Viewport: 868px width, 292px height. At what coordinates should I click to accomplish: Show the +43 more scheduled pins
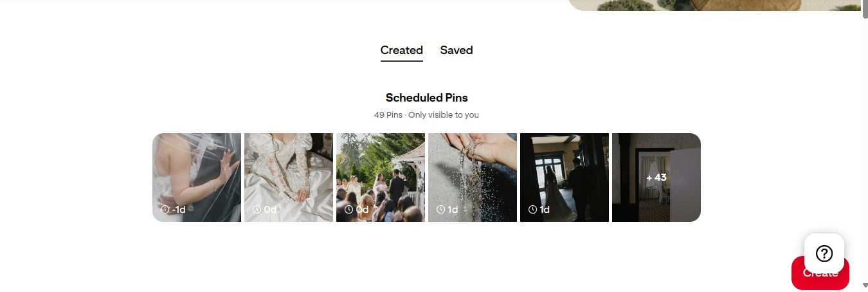(656, 178)
